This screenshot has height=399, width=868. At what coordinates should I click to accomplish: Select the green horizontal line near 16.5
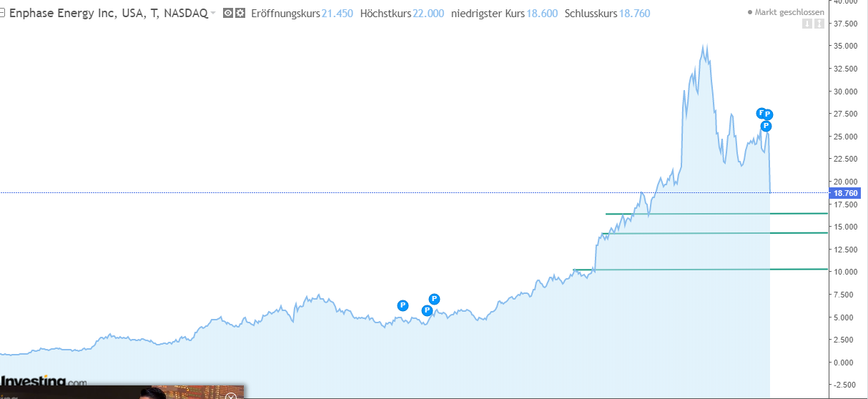[x=716, y=214]
